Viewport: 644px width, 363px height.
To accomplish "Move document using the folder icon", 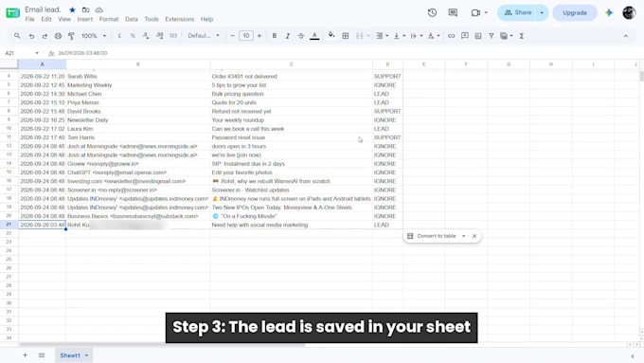I will [85, 9].
